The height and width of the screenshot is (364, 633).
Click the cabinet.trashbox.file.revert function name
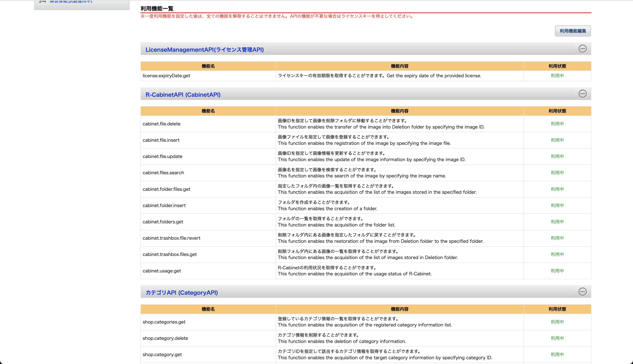tap(171, 238)
